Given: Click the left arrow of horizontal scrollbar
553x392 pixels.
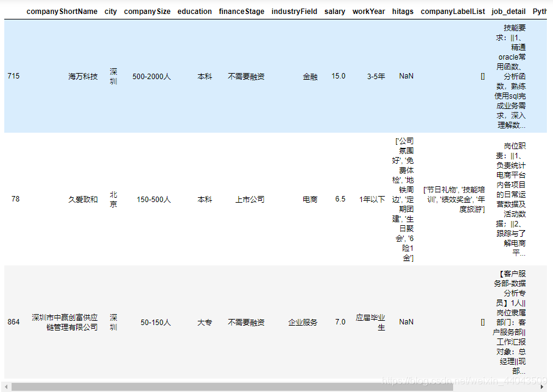Looking at the screenshot, I should click(6, 387).
